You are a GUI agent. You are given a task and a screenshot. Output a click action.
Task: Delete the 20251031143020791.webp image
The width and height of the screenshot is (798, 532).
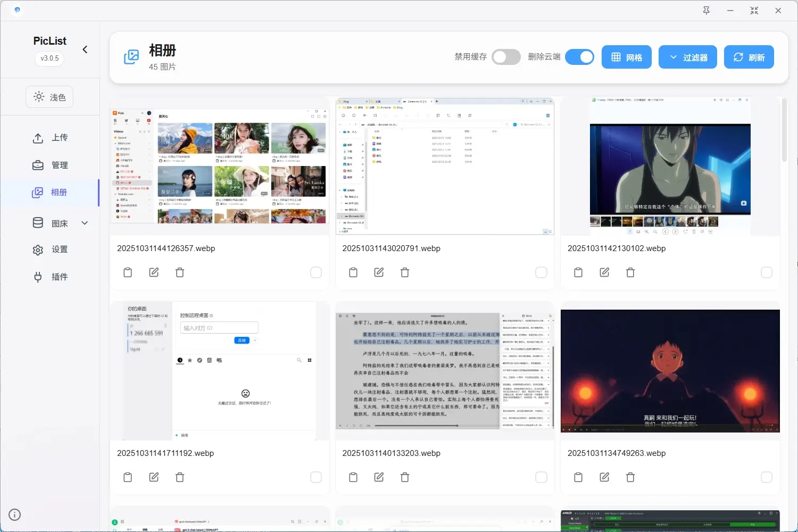(405, 272)
